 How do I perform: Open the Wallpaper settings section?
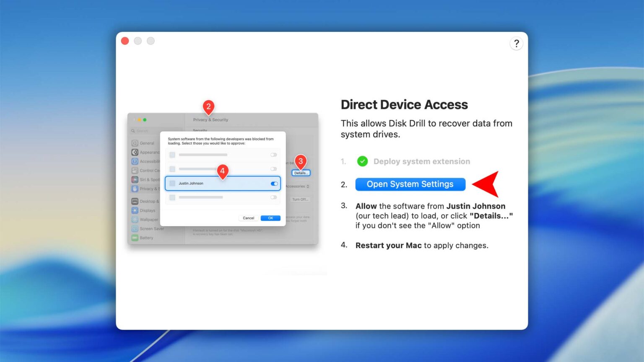point(135,219)
